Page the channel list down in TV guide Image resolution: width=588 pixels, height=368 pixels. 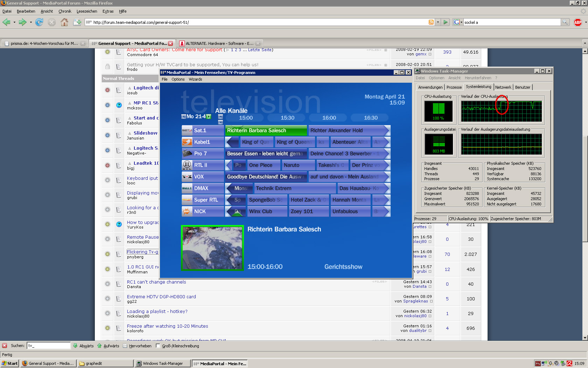[x=220, y=122]
